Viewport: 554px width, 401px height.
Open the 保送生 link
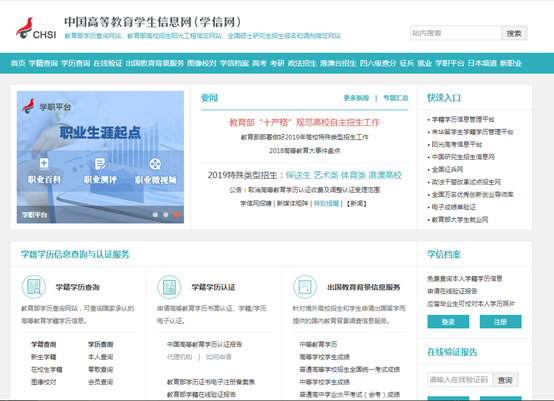298,175
